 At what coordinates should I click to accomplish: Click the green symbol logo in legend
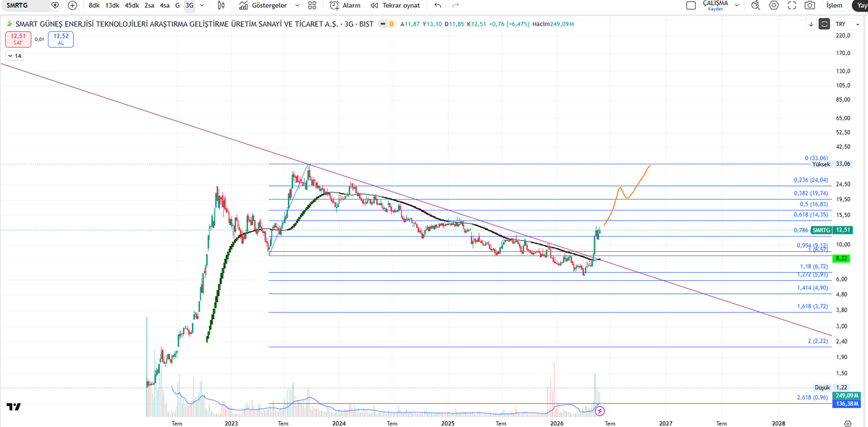[x=9, y=24]
